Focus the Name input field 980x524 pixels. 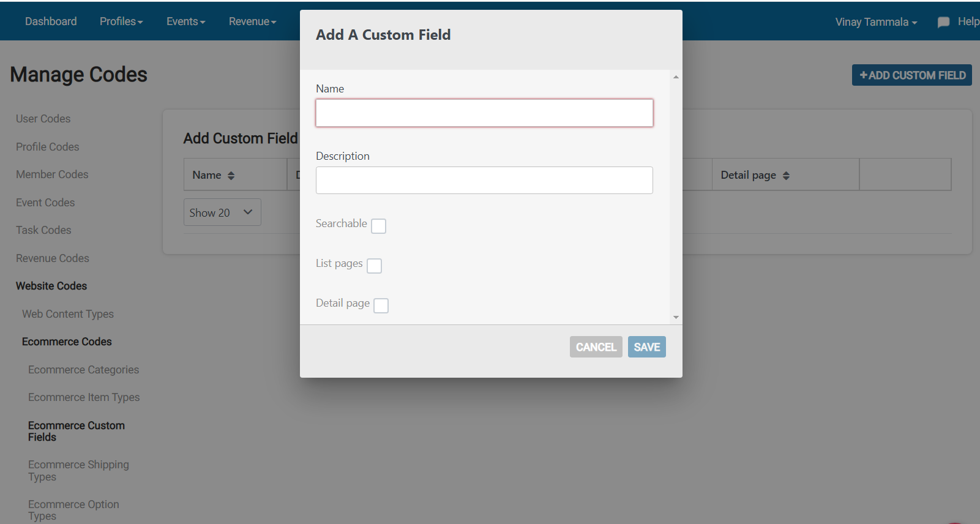[484, 113]
